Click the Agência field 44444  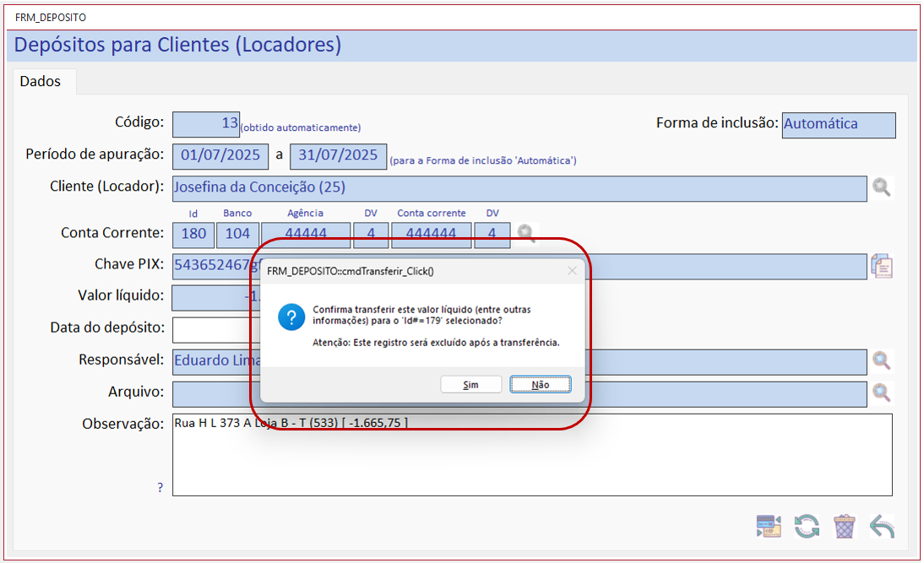[x=306, y=235]
